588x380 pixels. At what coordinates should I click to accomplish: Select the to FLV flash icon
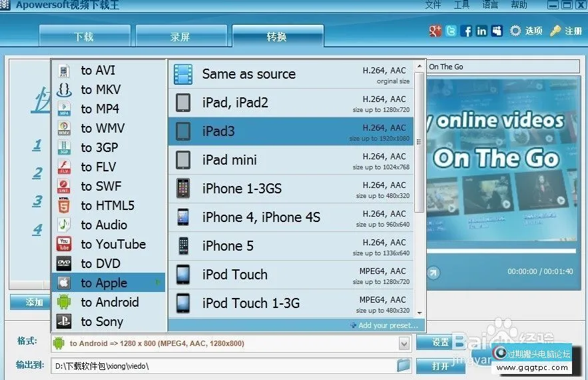coord(64,167)
